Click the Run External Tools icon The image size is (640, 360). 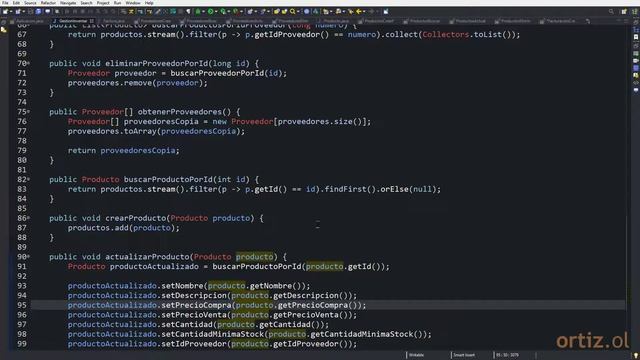click(236, 11)
